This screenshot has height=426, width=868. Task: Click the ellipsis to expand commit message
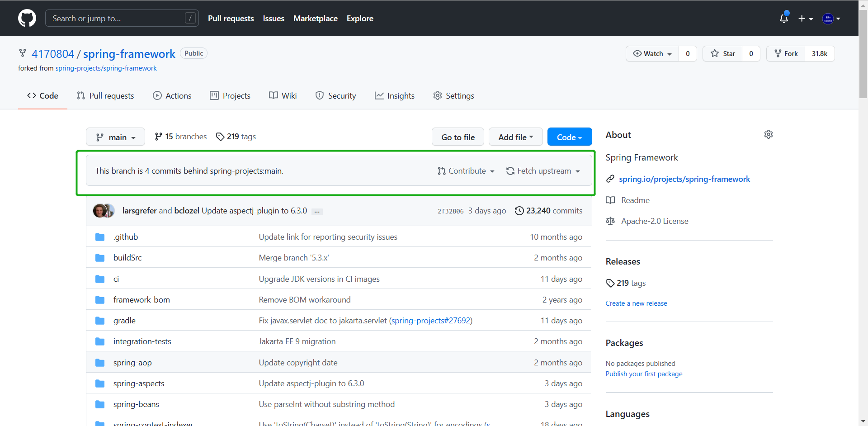[x=317, y=211]
